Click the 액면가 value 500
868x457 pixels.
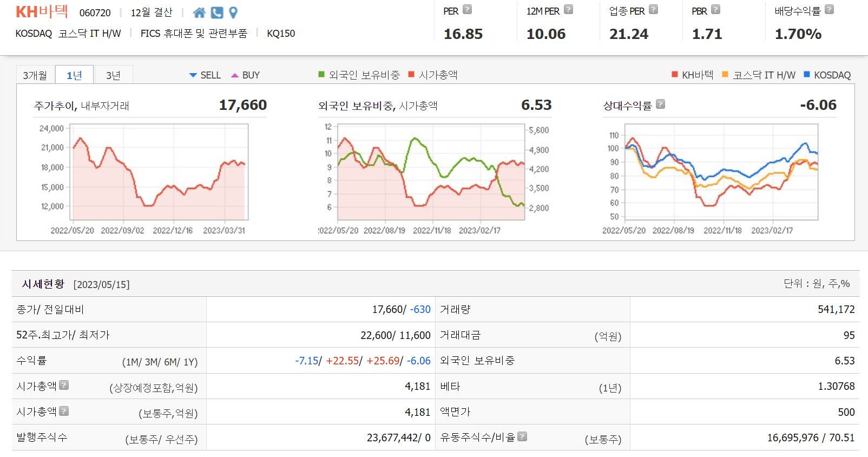pyautogui.click(x=846, y=412)
